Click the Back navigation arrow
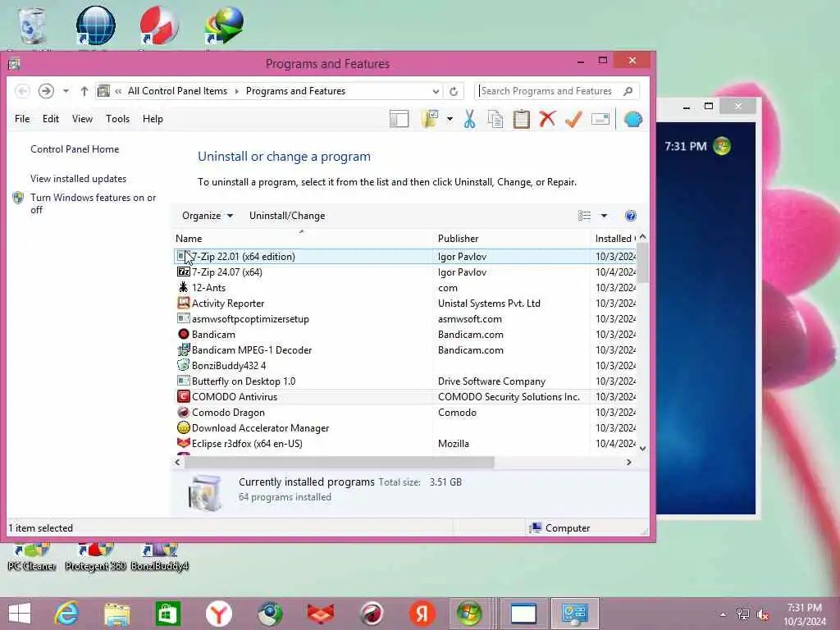Viewport: 840px width, 630px height. click(22, 91)
